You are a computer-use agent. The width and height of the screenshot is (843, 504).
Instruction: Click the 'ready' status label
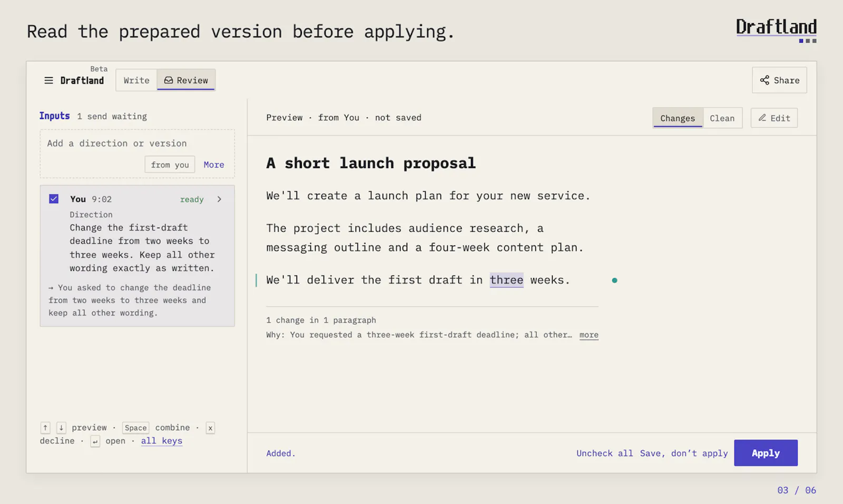(192, 200)
